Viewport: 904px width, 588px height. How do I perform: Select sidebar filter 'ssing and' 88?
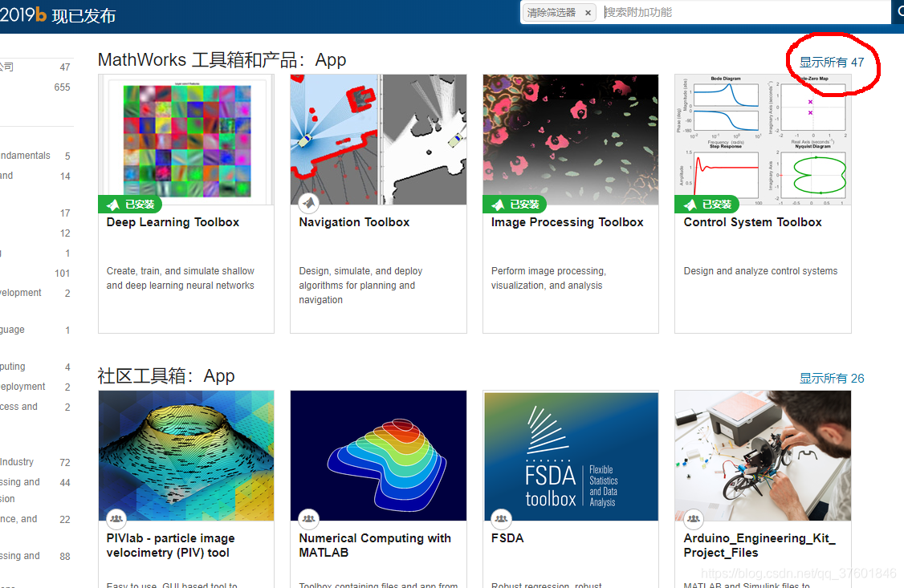(36, 557)
